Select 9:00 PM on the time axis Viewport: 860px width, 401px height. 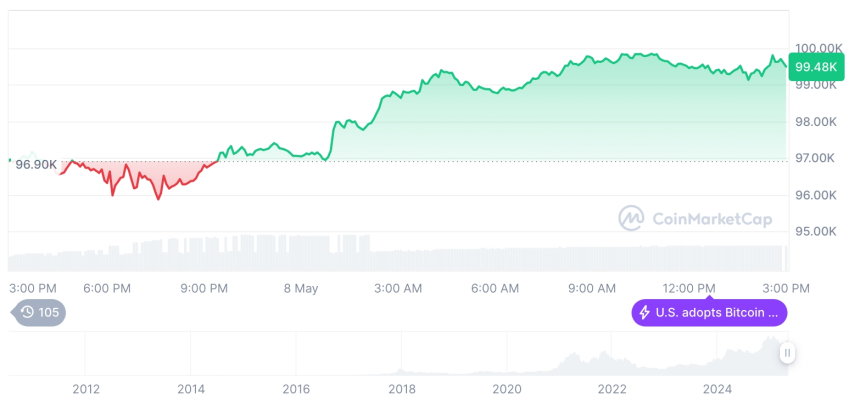pos(204,288)
